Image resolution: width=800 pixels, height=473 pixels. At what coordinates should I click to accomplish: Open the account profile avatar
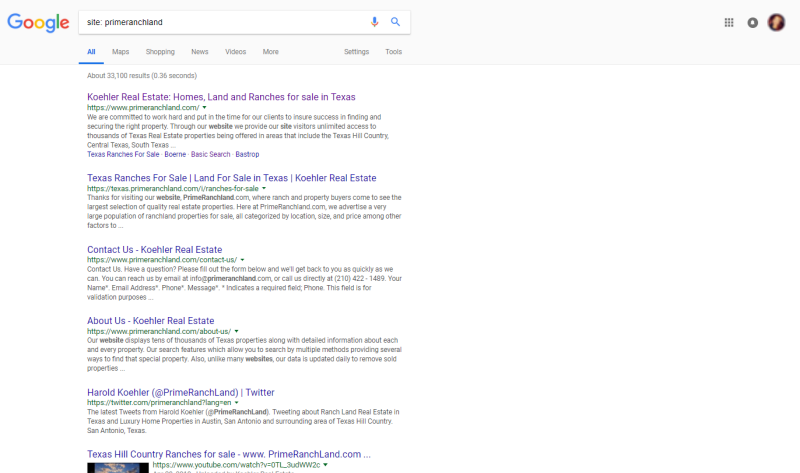coord(777,22)
